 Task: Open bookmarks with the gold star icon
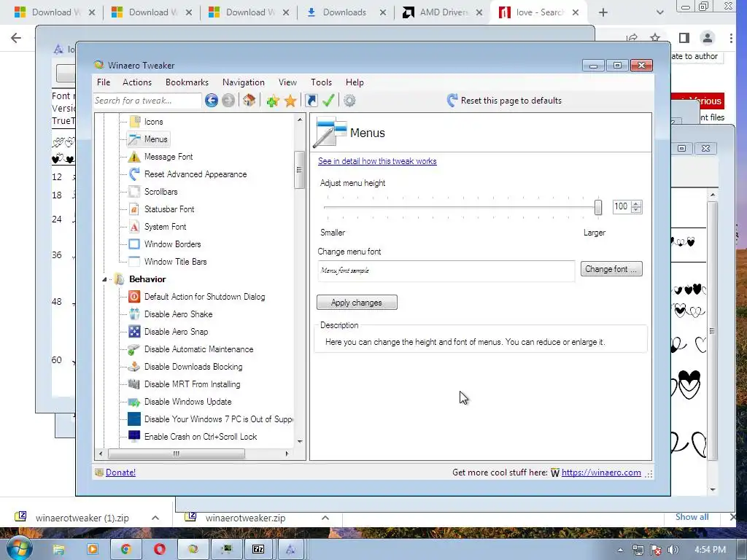290,101
